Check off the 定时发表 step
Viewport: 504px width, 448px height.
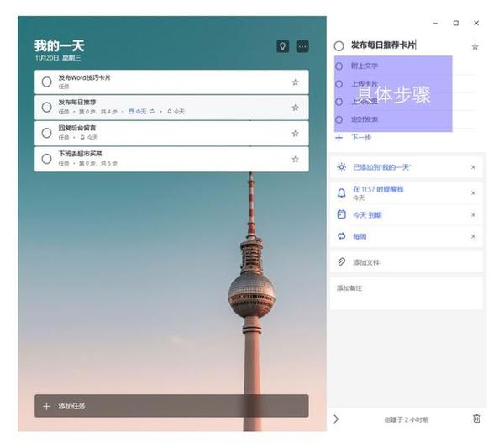[x=339, y=119]
